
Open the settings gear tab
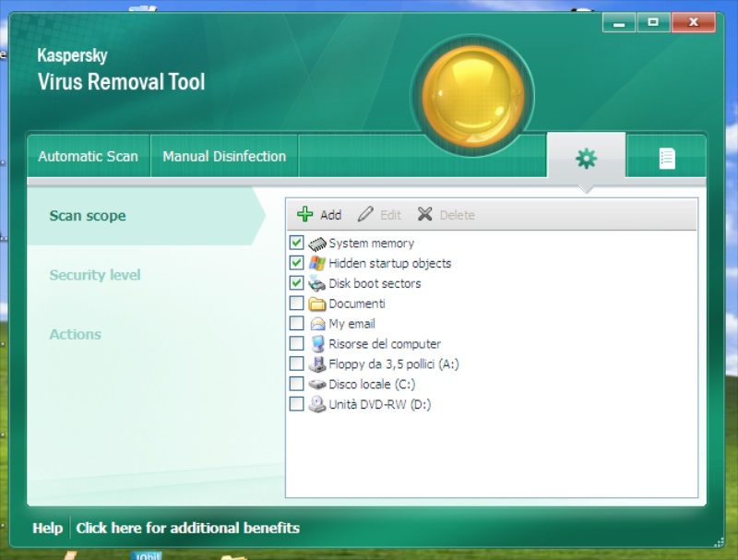pyautogui.click(x=586, y=158)
